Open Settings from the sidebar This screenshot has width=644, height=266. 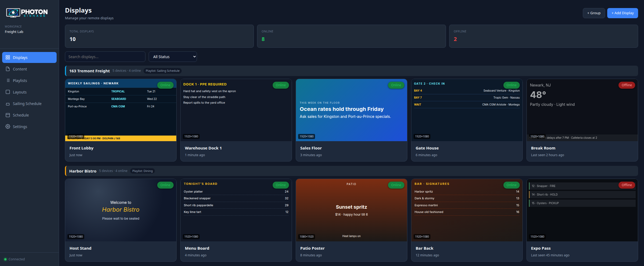tap(29, 126)
